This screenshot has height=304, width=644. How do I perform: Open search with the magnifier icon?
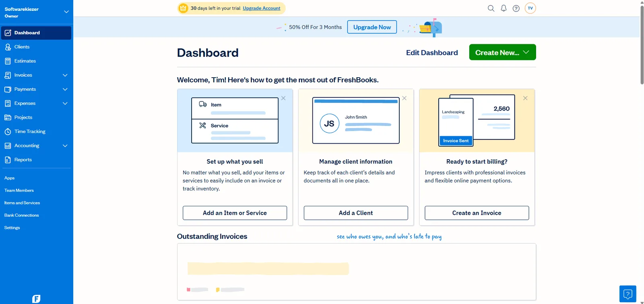tap(491, 8)
